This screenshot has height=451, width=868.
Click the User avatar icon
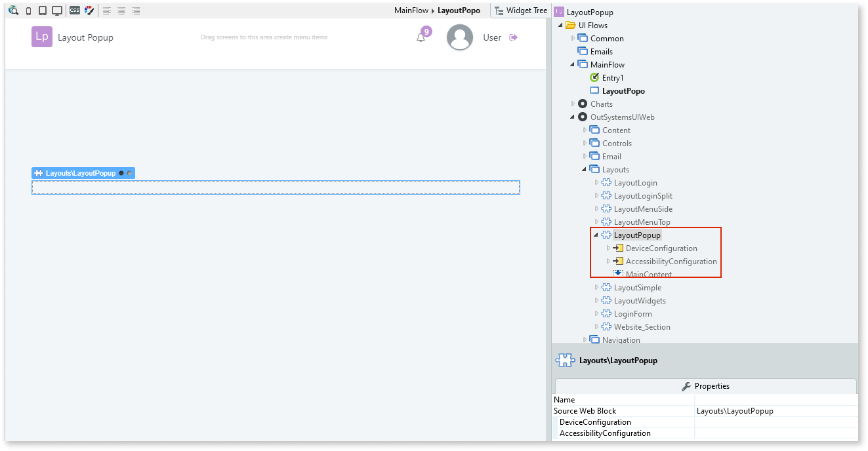tap(459, 37)
